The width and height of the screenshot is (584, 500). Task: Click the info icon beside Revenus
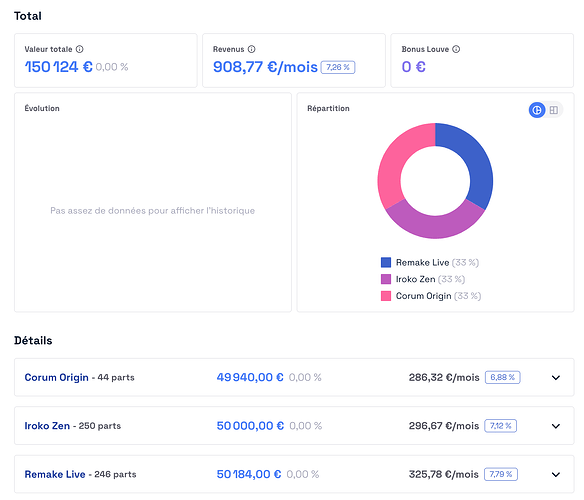[252, 49]
